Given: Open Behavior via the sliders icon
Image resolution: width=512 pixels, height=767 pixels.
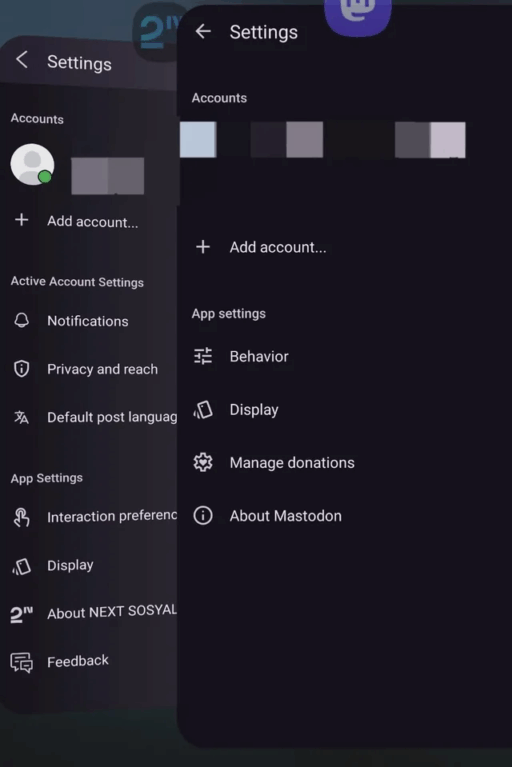Looking at the screenshot, I should (x=202, y=356).
